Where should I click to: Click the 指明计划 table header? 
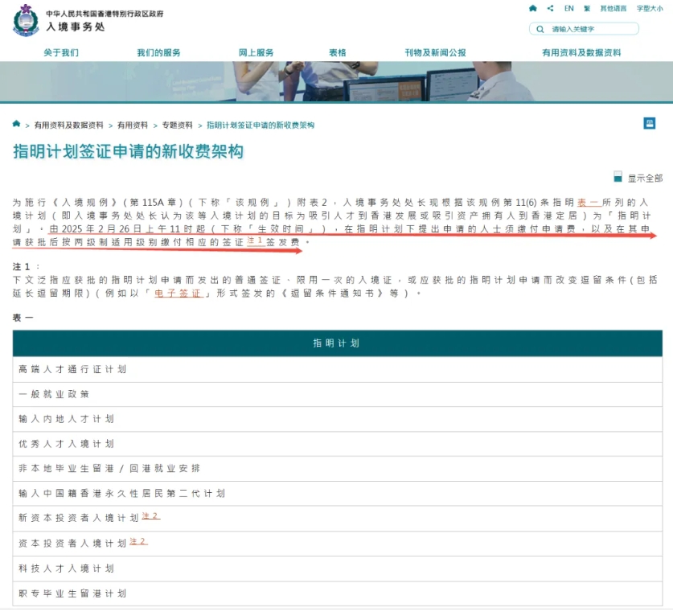click(x=338, y=343)
